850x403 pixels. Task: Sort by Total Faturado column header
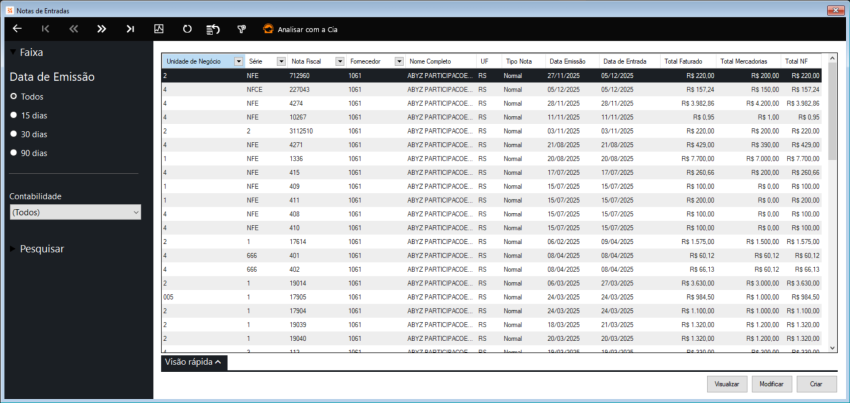[688, 61]
